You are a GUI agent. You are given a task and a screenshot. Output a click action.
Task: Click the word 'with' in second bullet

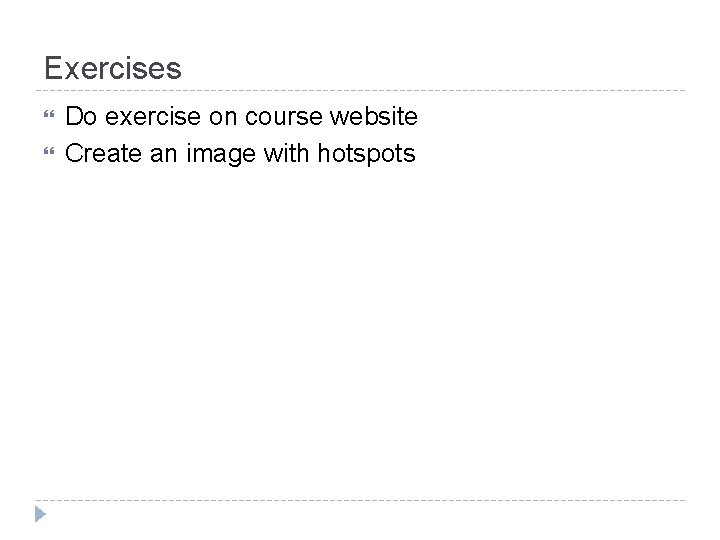(286, 153)
